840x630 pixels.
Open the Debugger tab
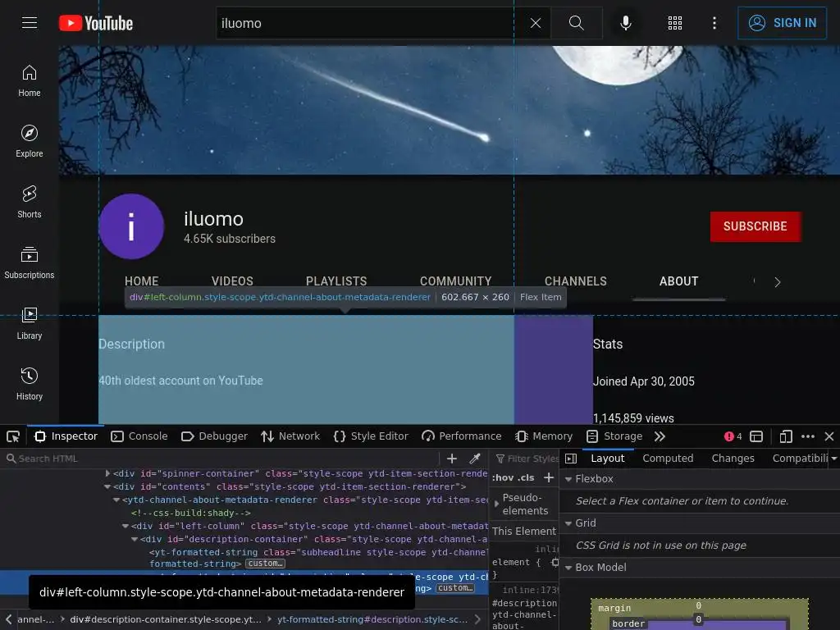[214, 436]
